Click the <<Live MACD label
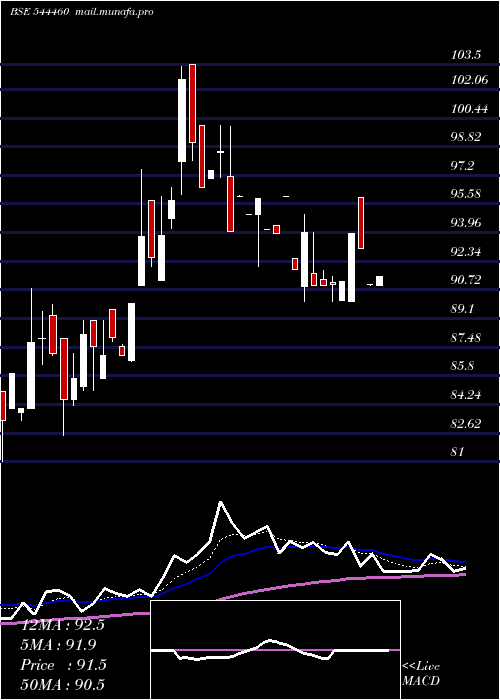The width and height of the screenshot is (500, 700). (x=421, y=673)
